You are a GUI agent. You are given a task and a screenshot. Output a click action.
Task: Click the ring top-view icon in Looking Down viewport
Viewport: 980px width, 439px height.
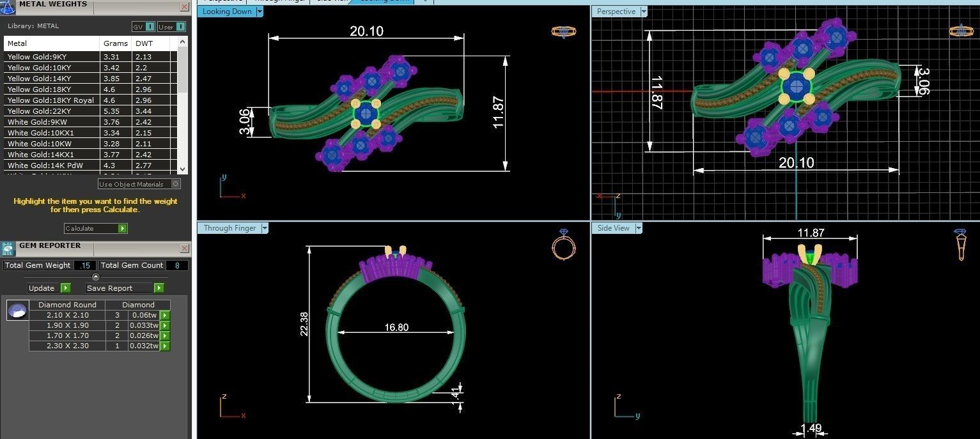[563, 31]
